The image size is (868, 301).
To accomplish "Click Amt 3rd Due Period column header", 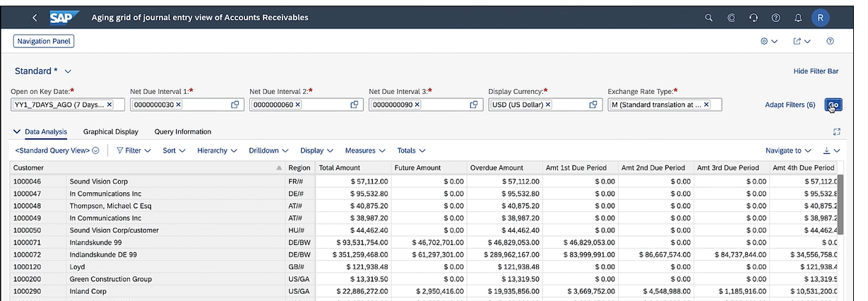I will 731,167.
